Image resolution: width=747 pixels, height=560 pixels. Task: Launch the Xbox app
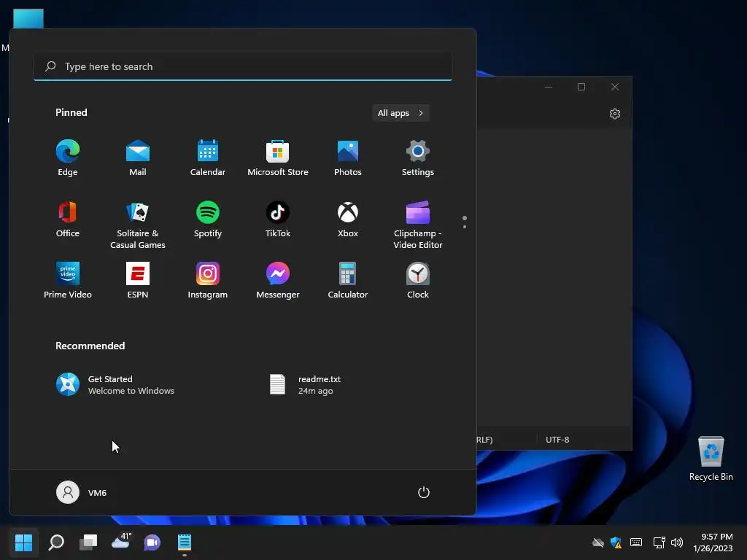pyautogui.click(x=348, y=219)
